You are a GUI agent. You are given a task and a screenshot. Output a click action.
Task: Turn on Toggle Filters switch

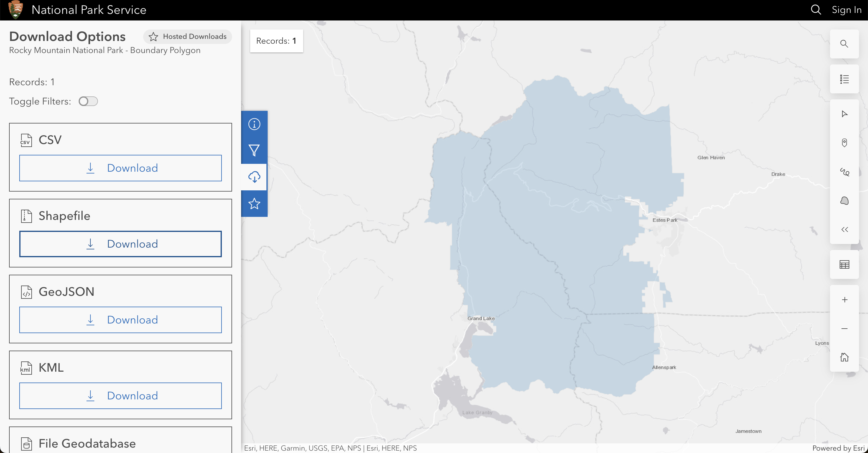pos(88,102)
